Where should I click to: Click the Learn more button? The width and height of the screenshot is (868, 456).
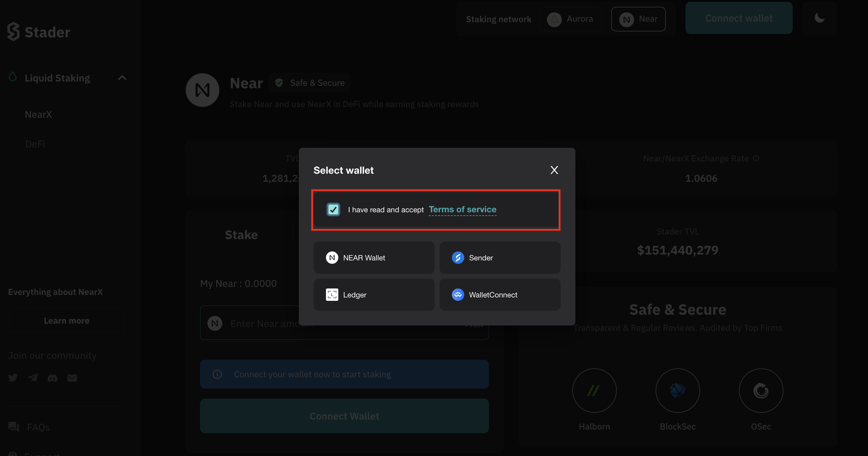(x=66, y=321)
